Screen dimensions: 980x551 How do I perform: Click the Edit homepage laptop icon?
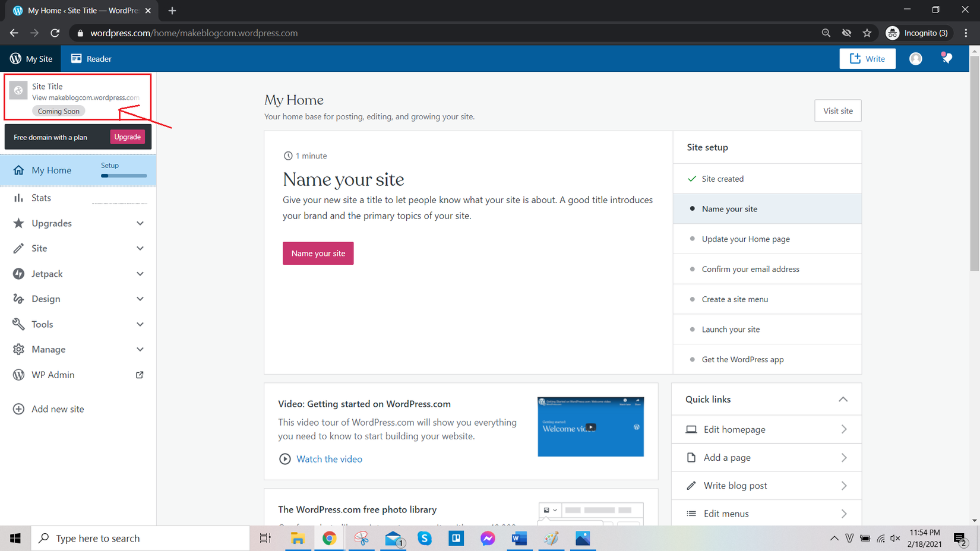[691, 429]
